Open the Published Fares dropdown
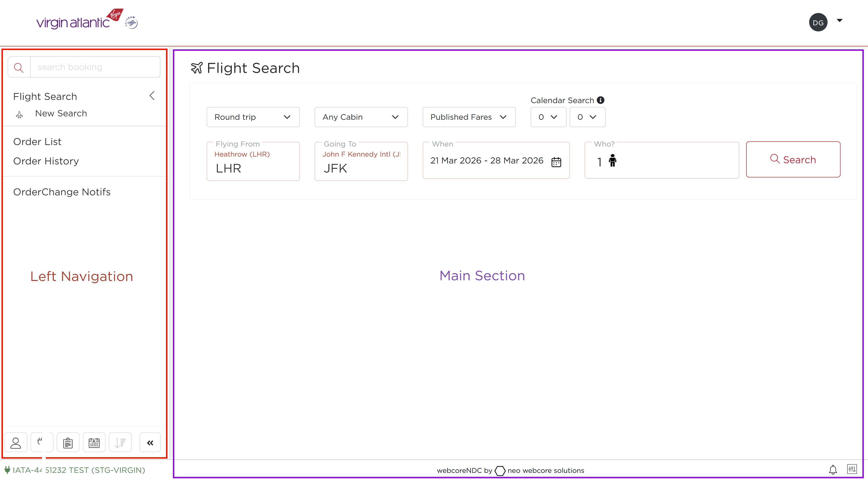868x479 pixels. (x=469, y=117)
